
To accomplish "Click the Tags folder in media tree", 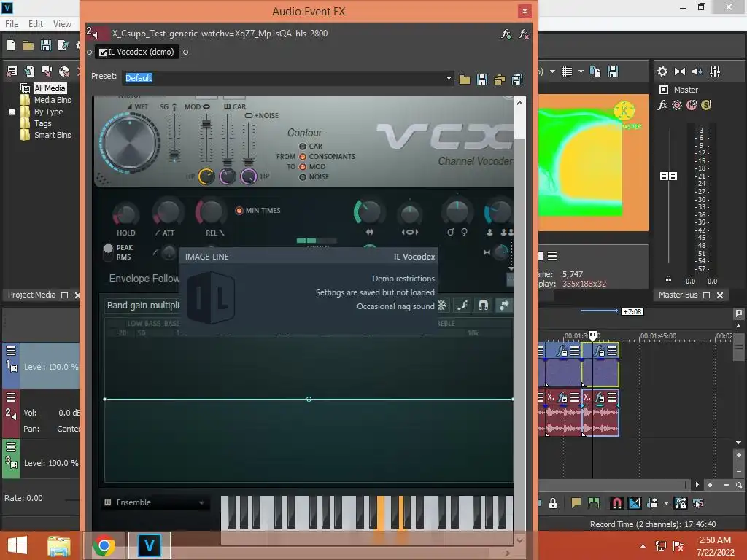I will tap(42, 123).
